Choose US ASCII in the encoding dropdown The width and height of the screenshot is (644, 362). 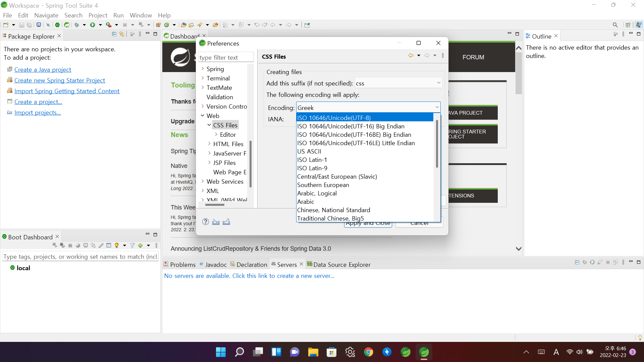pyautogui.click(x=309, y=152)
